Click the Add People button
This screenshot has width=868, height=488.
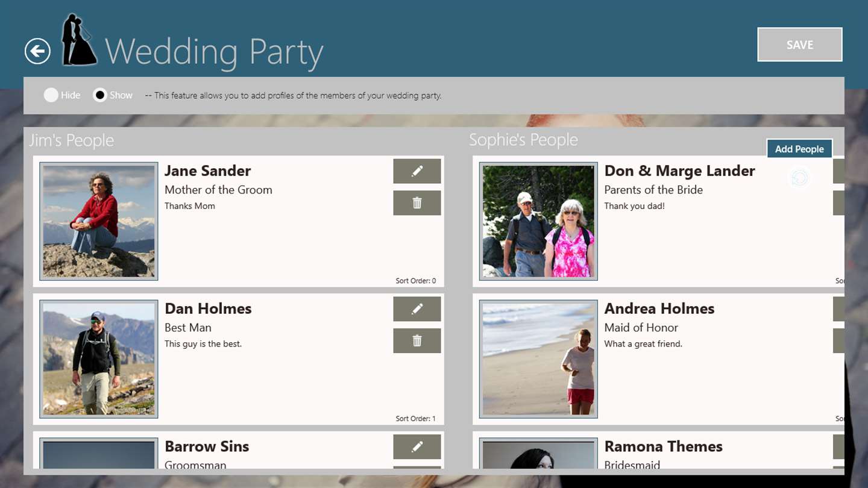click(x=799, y=149)
